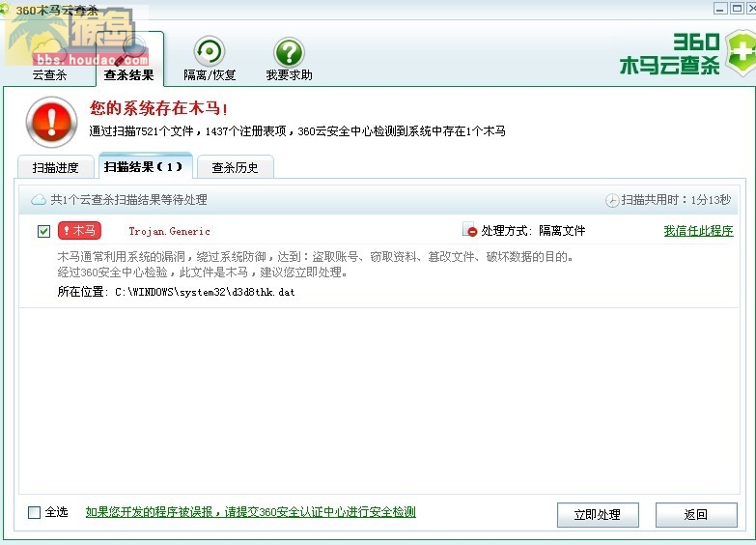Click the 我信任此程序 link
This screenshot has height=545, width=756.
point(698,231)
